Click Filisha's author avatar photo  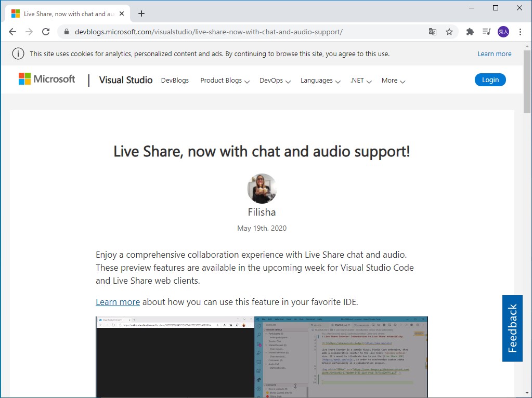262,188
